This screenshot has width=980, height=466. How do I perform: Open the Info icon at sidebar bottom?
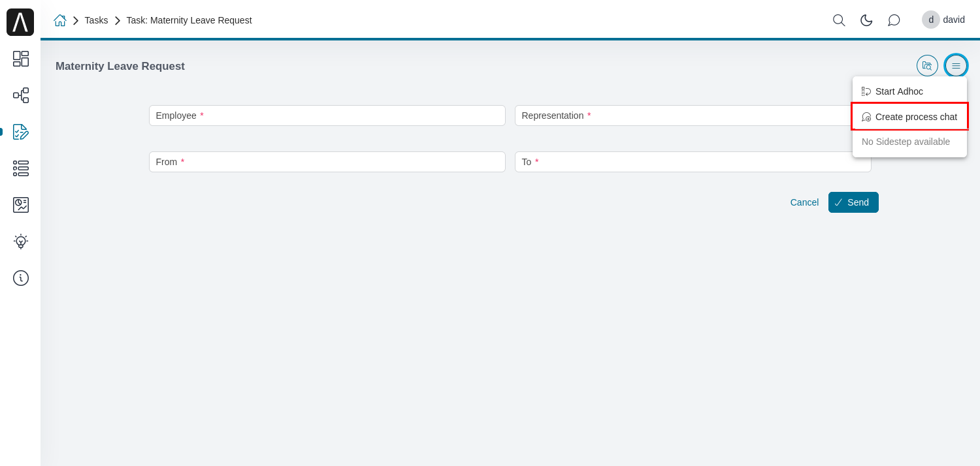20,278
